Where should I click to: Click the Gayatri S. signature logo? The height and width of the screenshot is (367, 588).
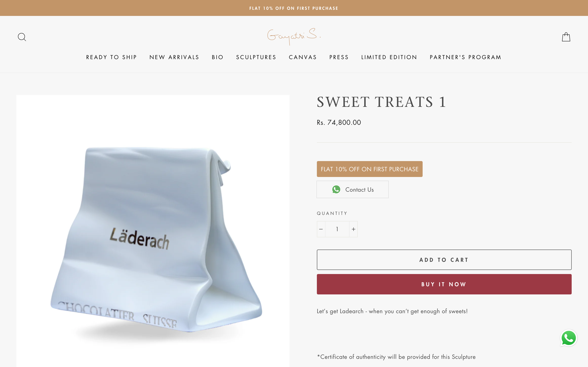294,36
